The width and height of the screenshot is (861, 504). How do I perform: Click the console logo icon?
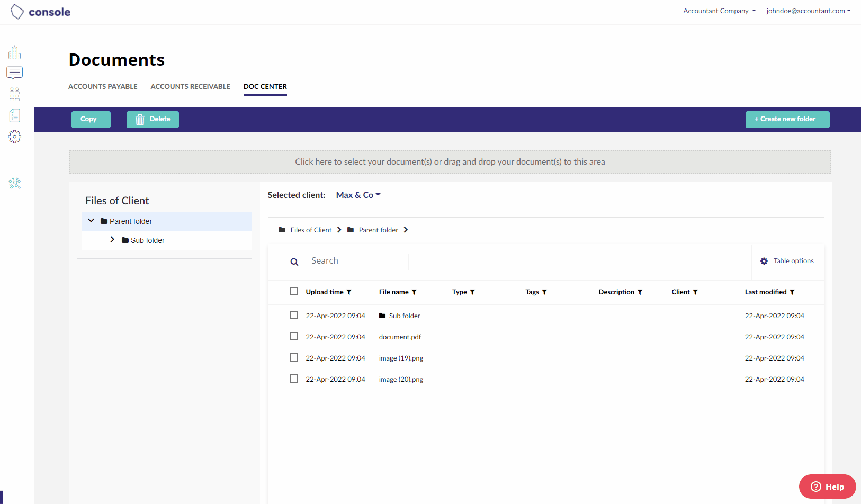pos(17,12)
